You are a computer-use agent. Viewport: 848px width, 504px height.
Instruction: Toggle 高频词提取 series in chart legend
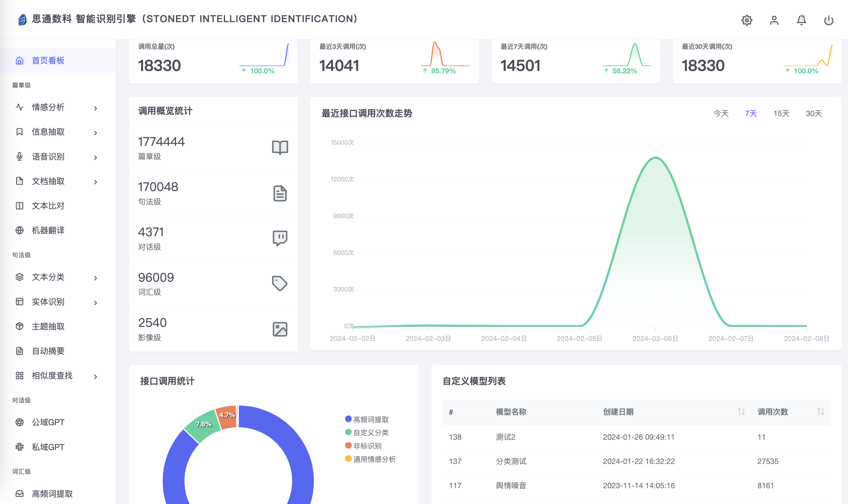point(367,419)
